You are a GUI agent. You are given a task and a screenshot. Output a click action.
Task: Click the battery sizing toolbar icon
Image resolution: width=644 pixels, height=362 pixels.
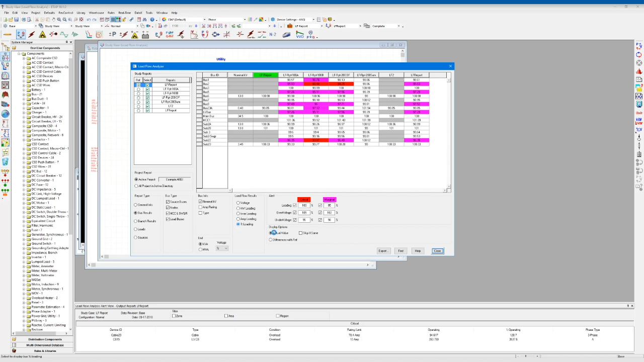145,34
